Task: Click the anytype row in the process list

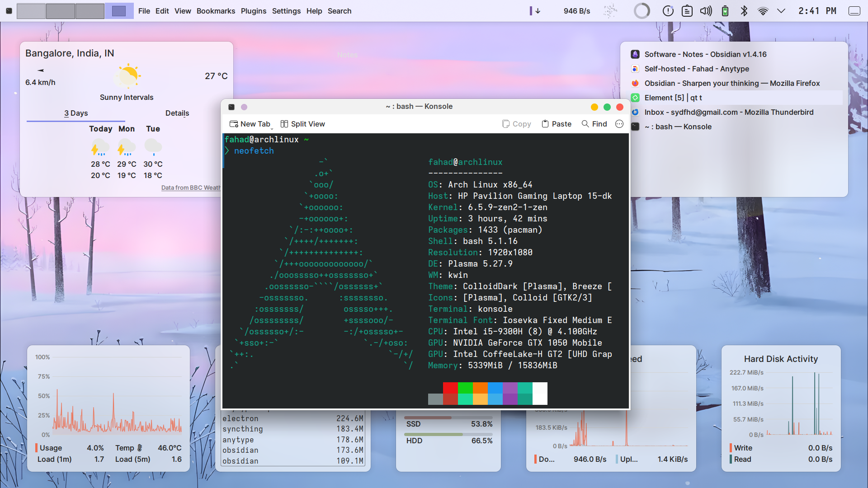Action: [293, 440]
